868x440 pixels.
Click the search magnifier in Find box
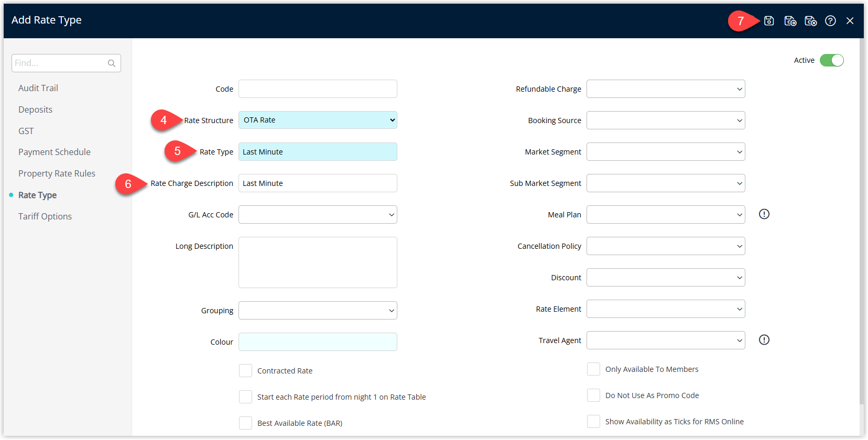(112, 63)
